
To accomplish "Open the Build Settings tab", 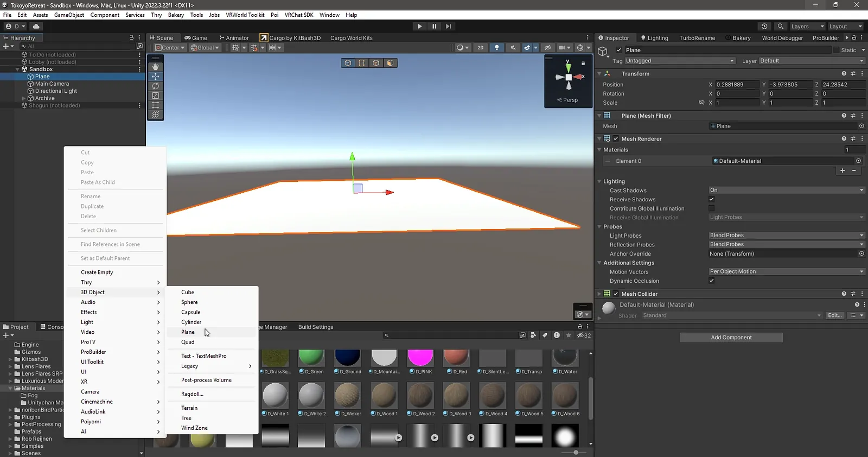I will (x=316, y=327).
